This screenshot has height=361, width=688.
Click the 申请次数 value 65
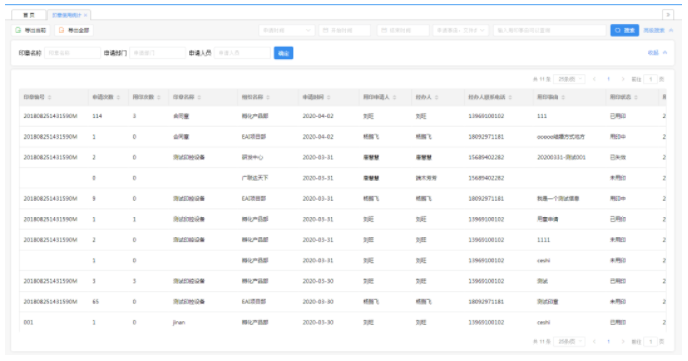point(96,302)
